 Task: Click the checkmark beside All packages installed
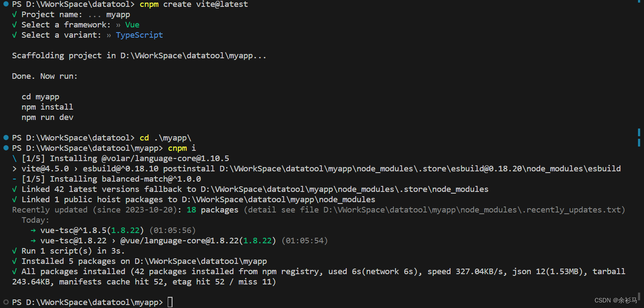(15, 271)
